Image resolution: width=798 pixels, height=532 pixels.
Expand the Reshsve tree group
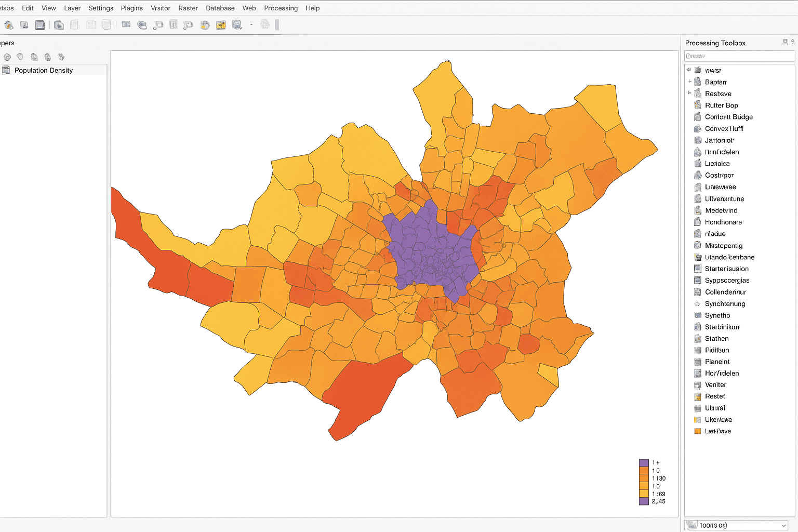(689, 93)
